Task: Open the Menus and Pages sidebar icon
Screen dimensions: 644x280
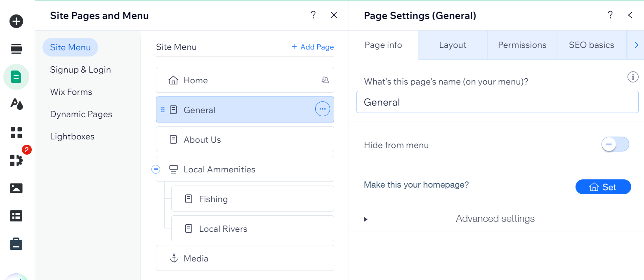Action: [16, 49]
